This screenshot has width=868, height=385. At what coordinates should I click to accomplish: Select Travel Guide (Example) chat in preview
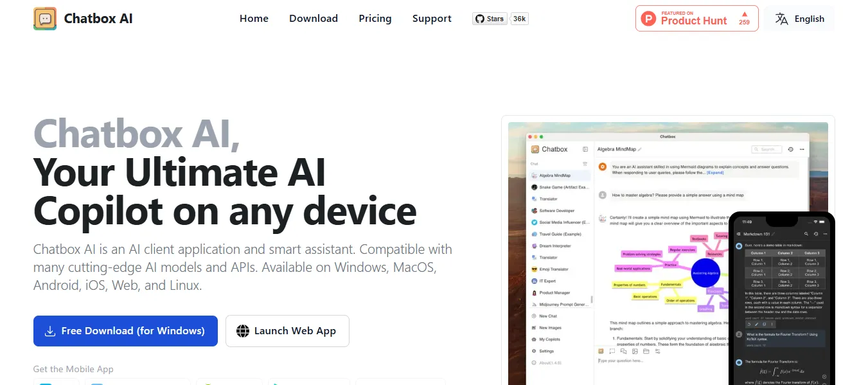(559, 234)
